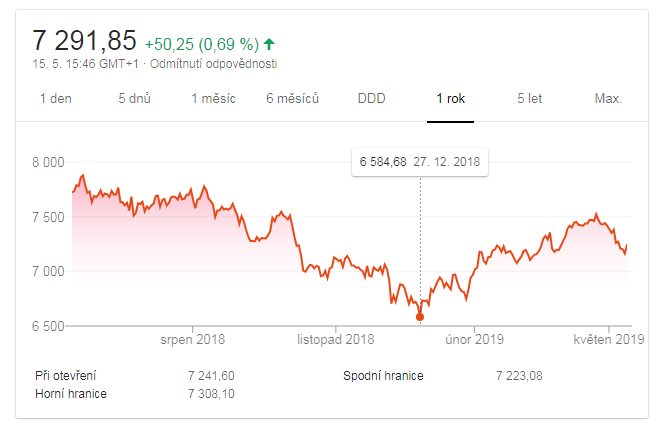Switch to 5 let range
Image resolution: width=664 pixels, height=424 pixels.
pos(529,99)
